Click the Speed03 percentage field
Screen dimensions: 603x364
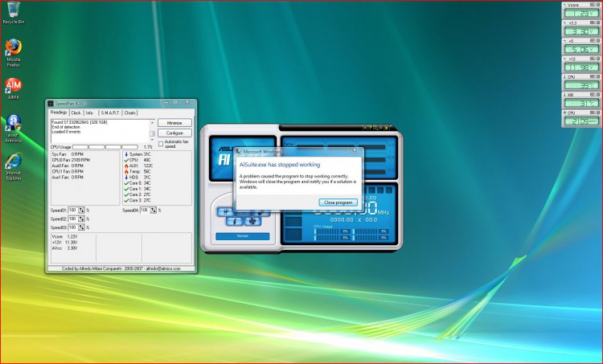[72, 227]
